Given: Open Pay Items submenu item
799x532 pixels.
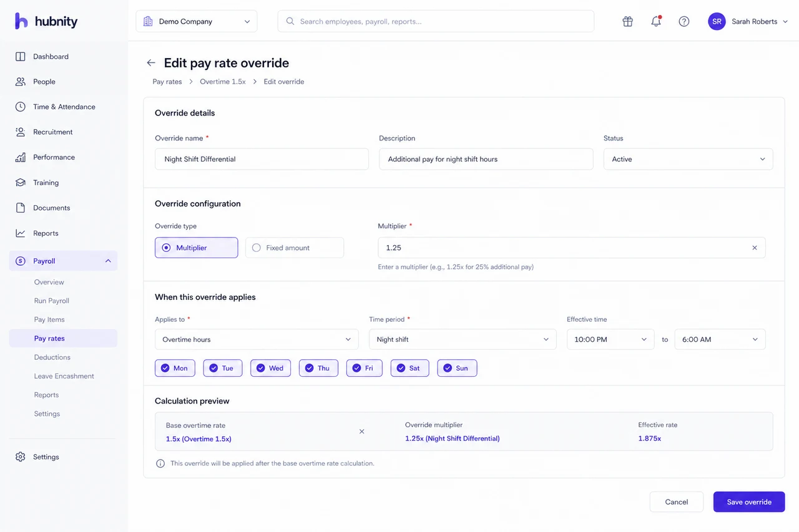Looking at the screenshot, I should point(49,319).
